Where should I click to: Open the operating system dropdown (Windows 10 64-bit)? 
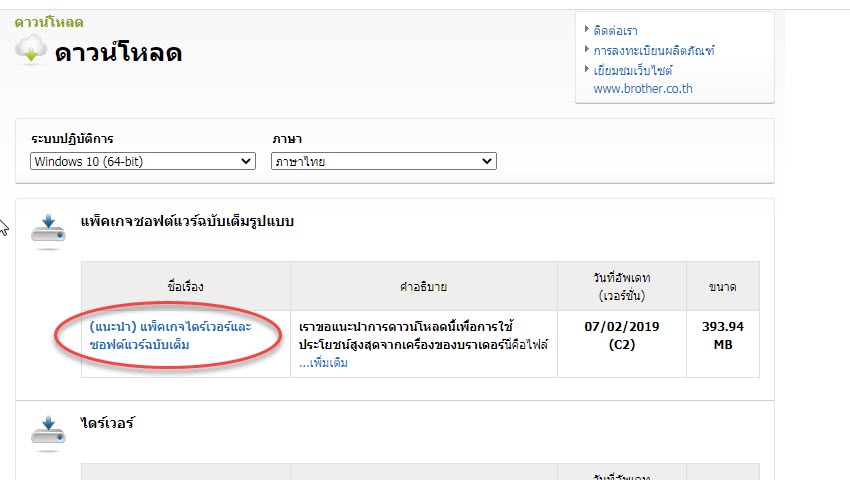tap(143, 161)
